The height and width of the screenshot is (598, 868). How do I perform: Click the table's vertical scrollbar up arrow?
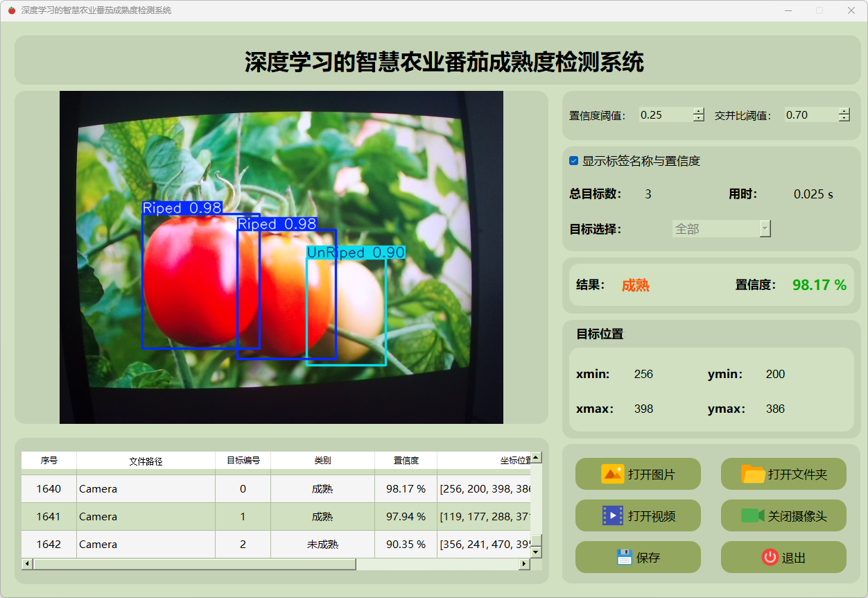click(536, 458)
